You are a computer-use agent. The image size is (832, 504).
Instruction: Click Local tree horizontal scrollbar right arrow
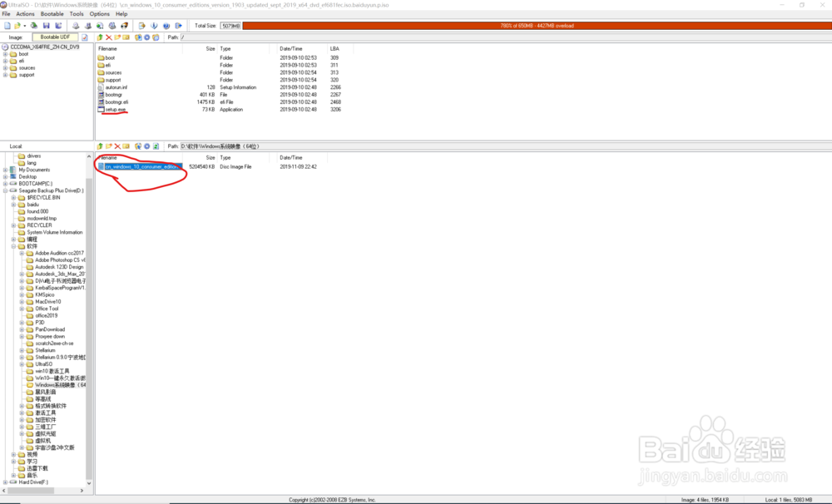click(82, 491)
